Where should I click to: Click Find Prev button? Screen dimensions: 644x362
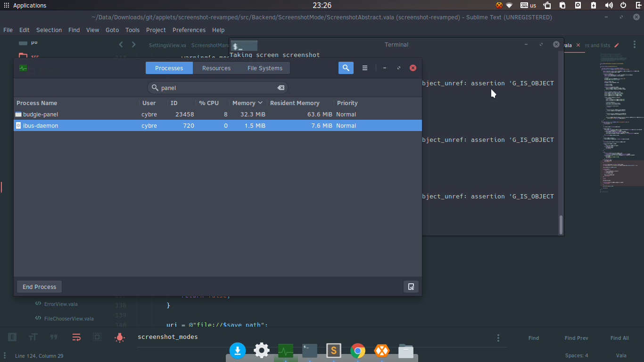(576, 338)
